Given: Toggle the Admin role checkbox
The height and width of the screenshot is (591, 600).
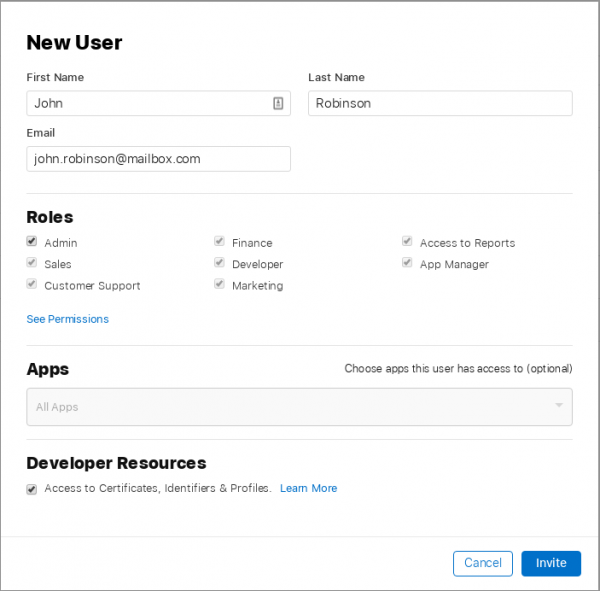Looking at the screenshot, I should (x=32, y=242).
